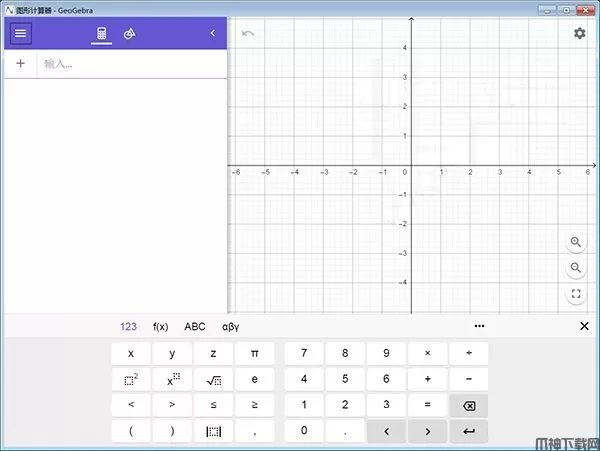600x451 pixels.
Task: Tap the minus key
Action: pyautogui.click(x=469, y=379)
